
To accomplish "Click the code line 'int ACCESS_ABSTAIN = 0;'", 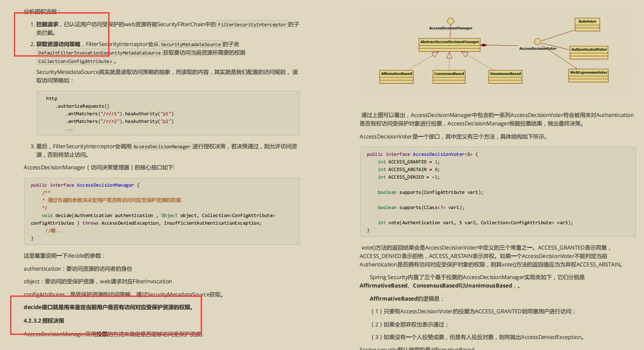I will click(409, 169).
